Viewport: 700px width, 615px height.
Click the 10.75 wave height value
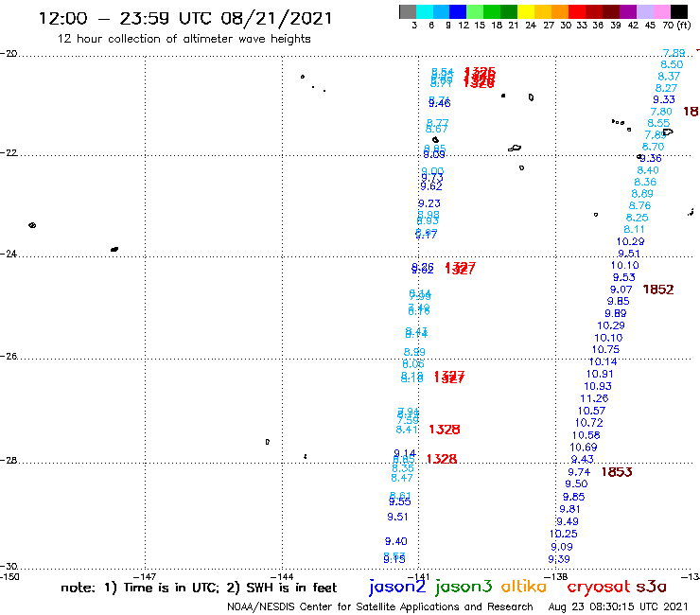click(x=605, y=350)
